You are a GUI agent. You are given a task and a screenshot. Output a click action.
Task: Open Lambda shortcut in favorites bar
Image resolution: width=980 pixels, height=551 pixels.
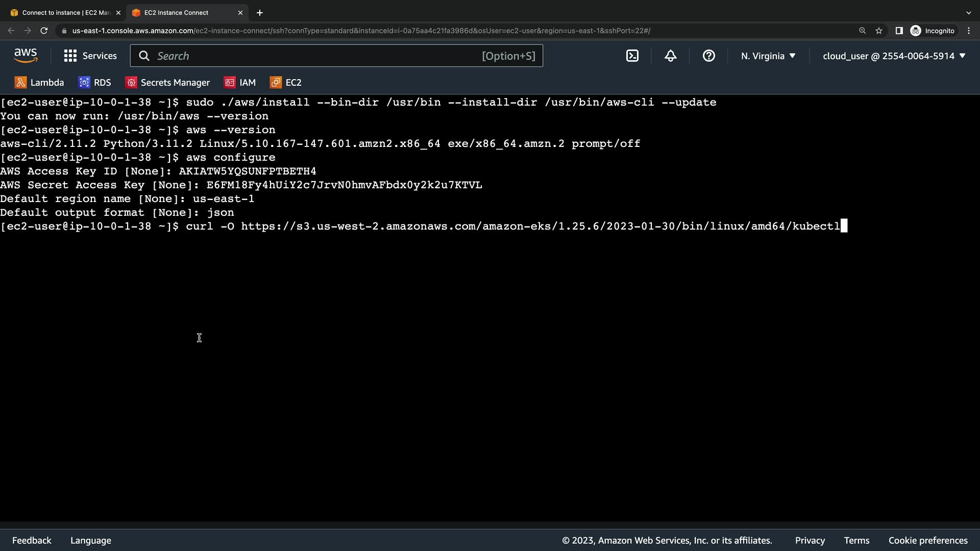pyautogui.click(x=39, y=83)
